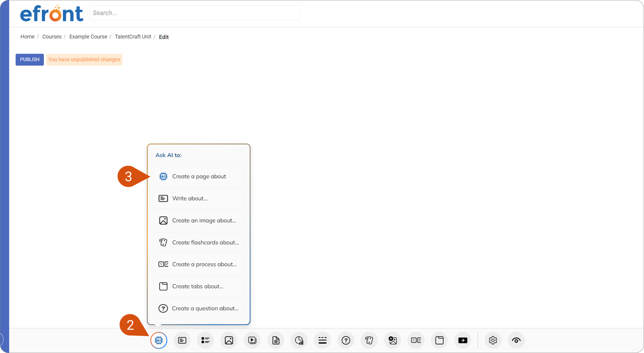Insert a document file block
This screenshot has height=353, width=644.
(x=276, y=340)
